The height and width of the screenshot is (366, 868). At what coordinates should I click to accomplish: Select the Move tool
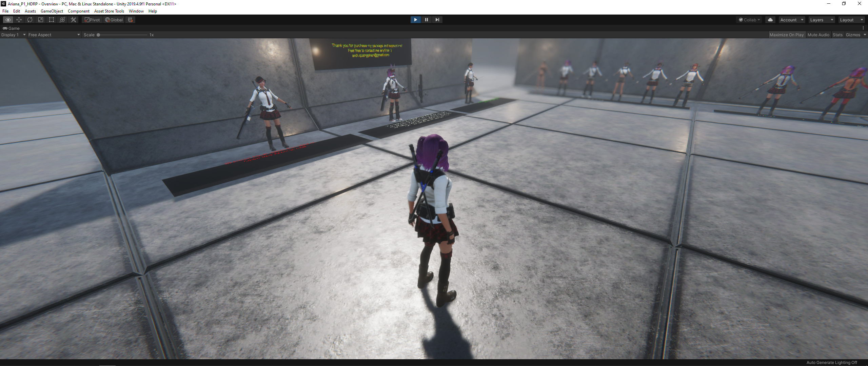pyautogui.click(x=19, y=20)
